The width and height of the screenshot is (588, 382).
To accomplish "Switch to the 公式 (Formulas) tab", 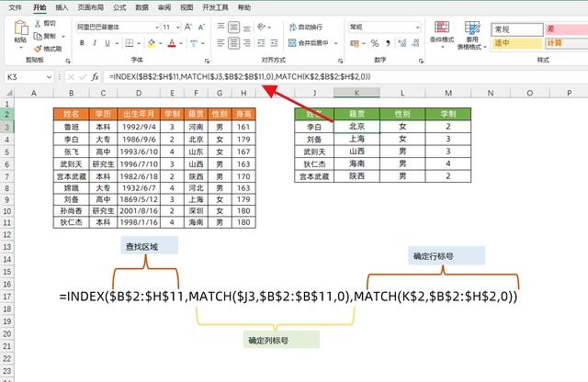I will point(119,7).
